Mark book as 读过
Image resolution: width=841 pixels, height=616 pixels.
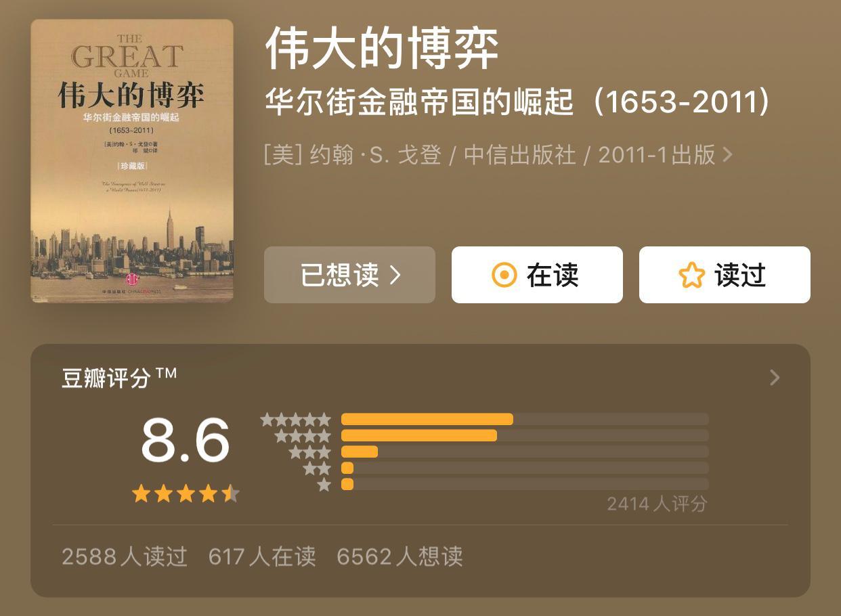[725, 275]
